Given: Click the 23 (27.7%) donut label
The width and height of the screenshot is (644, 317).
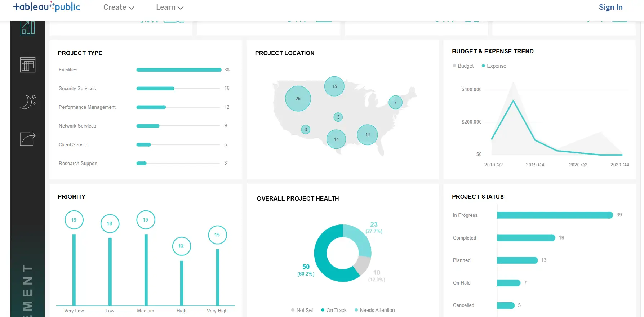Looking at the screenshot, I should point(374,227).
